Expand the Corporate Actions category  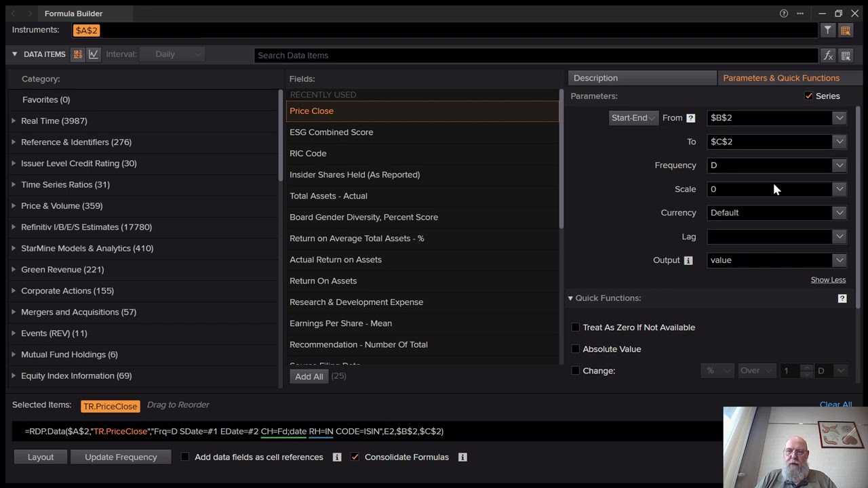click(x=14, y=291)
